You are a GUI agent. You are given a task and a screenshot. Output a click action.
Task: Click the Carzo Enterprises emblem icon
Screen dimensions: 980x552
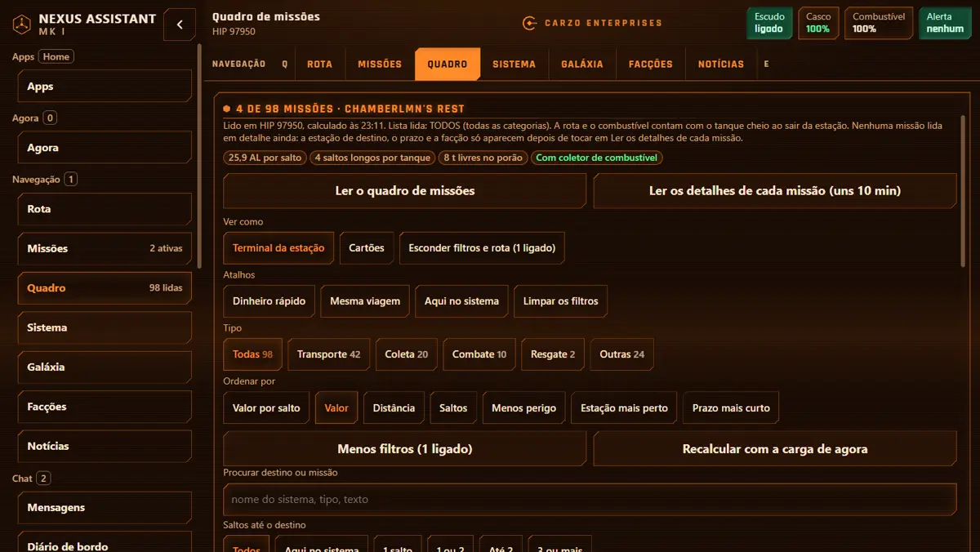point(529,23)
